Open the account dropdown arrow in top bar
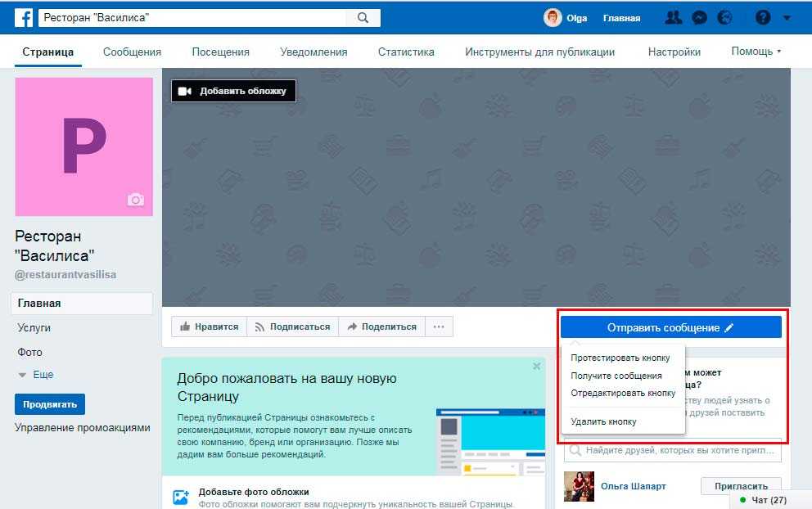The image size is (812, 509). pyautogui.click(x=787, y=17)
